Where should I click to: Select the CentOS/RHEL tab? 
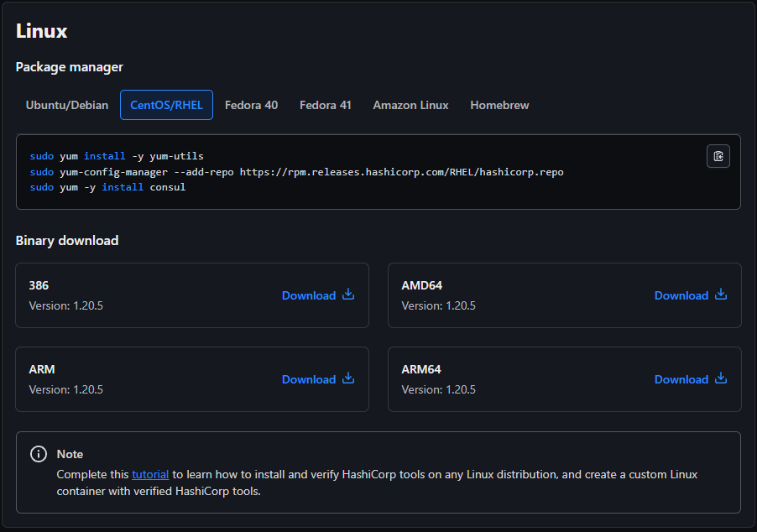(x=166, y=105)
